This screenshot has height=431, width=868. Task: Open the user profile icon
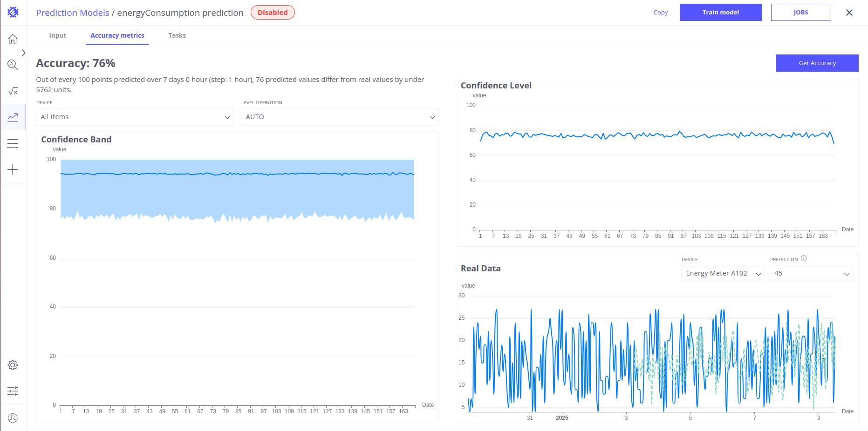13,418
